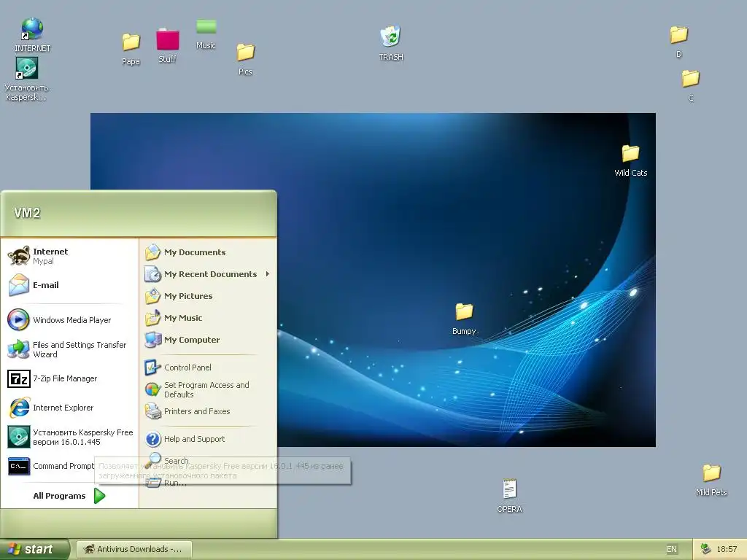Click the taskbar clock 18:57
Image resolution: width=747 pixels, height=560 pixels.
(x=727, y=550)
